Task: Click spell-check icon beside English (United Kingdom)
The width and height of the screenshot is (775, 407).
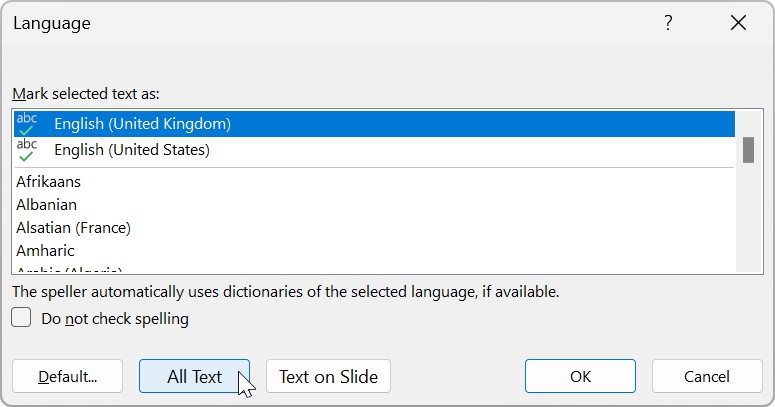Action: point(27,124)
